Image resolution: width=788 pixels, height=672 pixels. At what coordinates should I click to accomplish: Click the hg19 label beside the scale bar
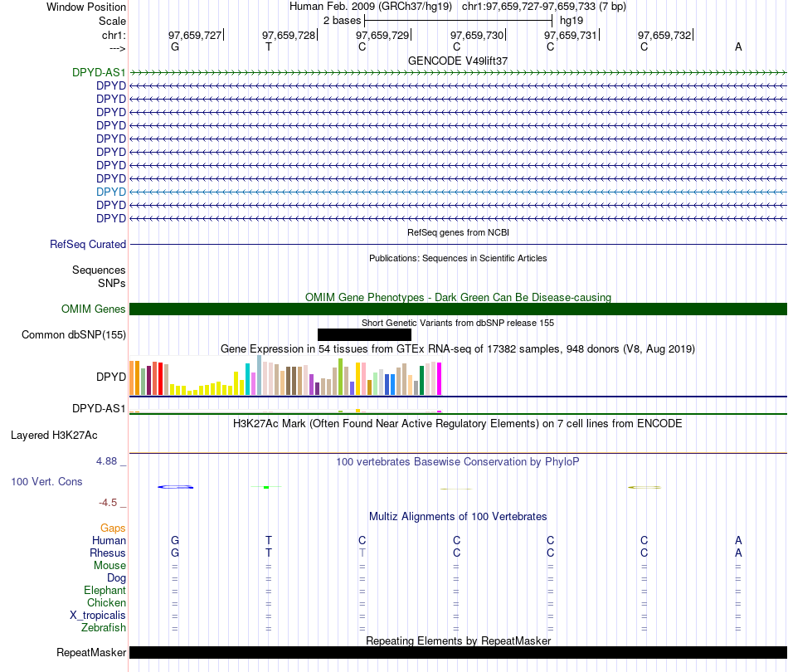572,21
